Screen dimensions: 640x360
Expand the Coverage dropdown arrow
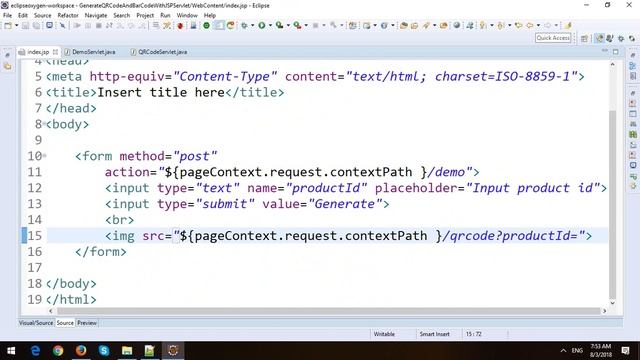288,26
